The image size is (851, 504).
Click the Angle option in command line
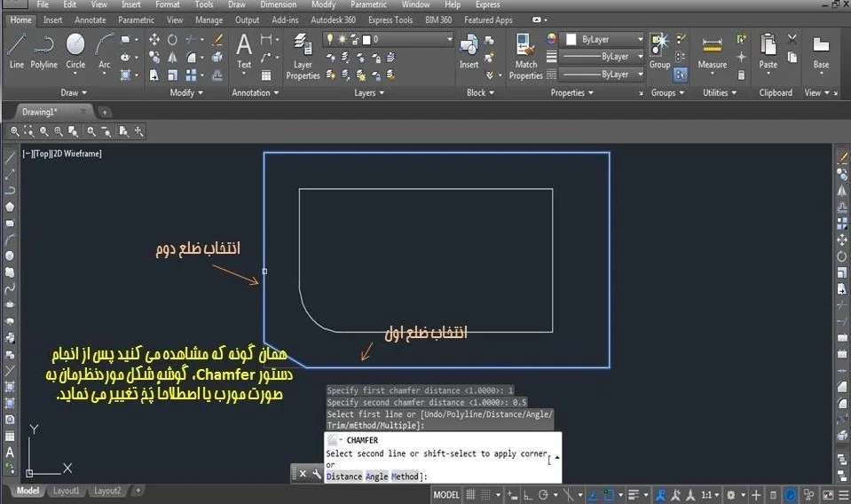376,476
